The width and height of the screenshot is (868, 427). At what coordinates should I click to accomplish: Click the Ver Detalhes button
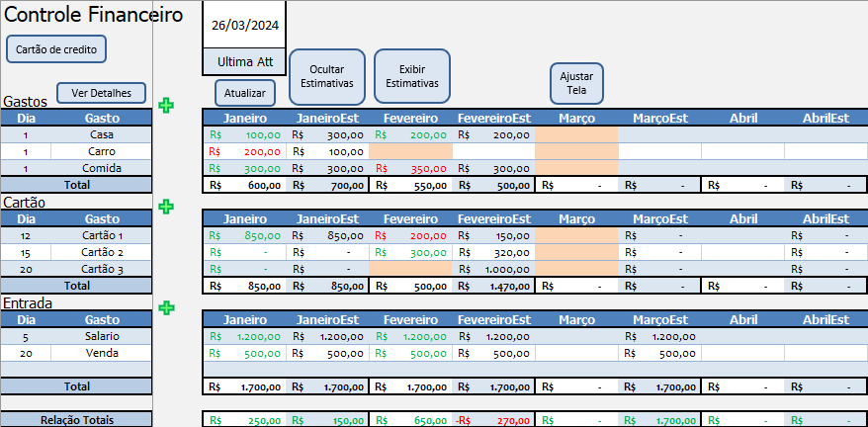[x=101, y=93]
